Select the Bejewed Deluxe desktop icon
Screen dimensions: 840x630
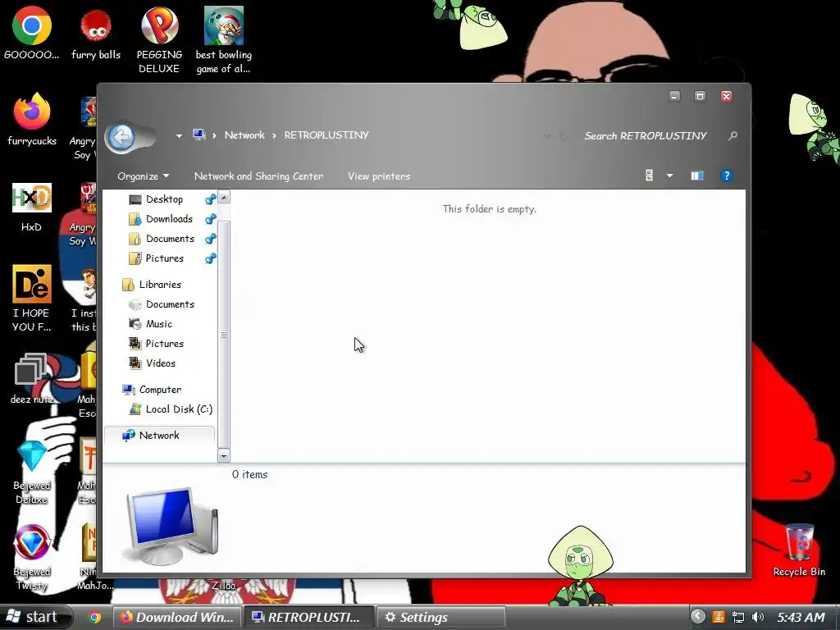pos(32,472)
